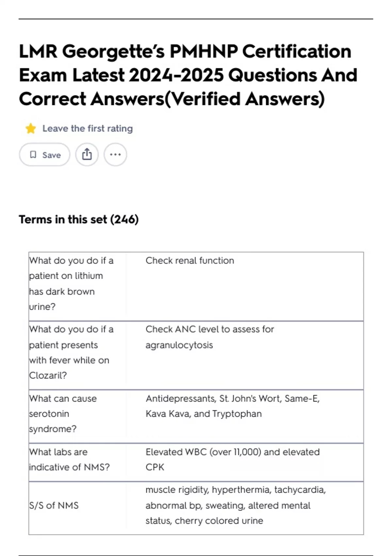Click the word 'Clozaril?' in the table

[48, 375]
